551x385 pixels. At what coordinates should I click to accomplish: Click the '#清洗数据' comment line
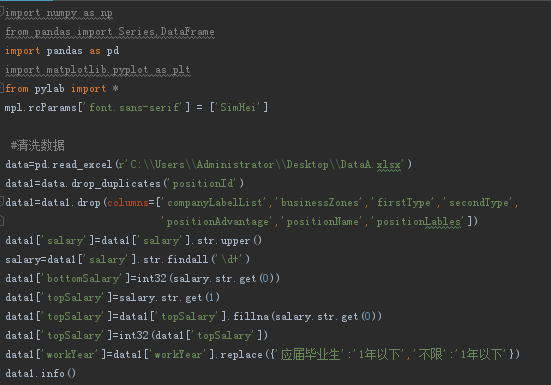(38, 145)
